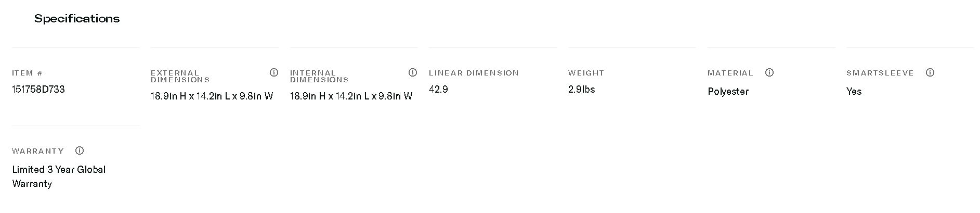Click the Specifications heading
980x213 pixels.
click(77, 19)
